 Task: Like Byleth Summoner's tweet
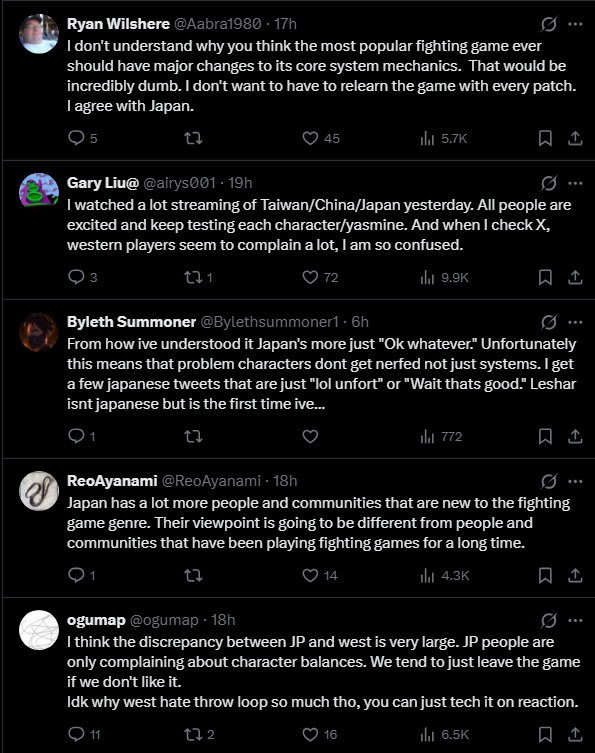click(310, 436)
